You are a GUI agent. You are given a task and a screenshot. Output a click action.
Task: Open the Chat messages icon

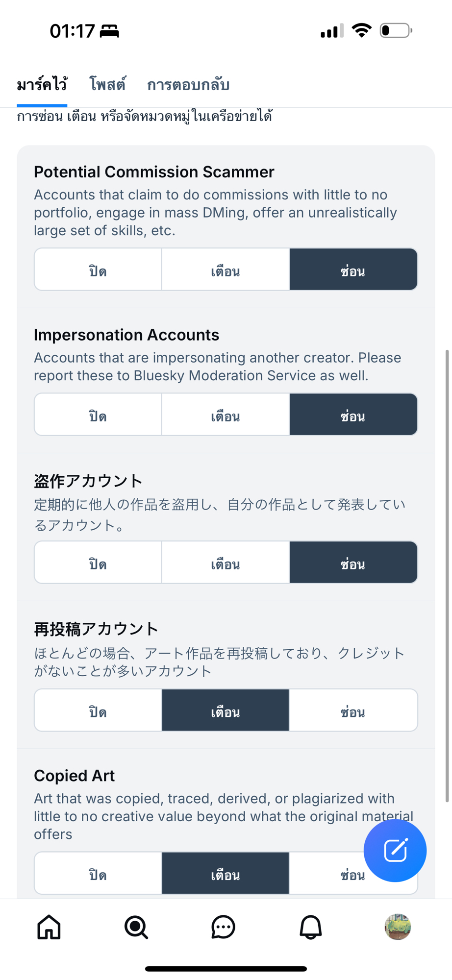click(x=223, y=927)
